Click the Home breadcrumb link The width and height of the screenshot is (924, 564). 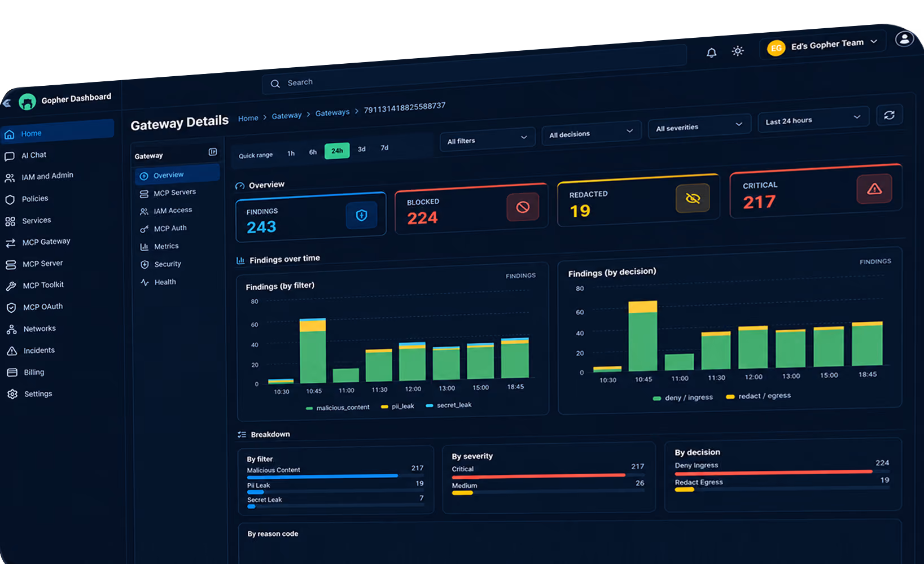[x=248, y=118]
